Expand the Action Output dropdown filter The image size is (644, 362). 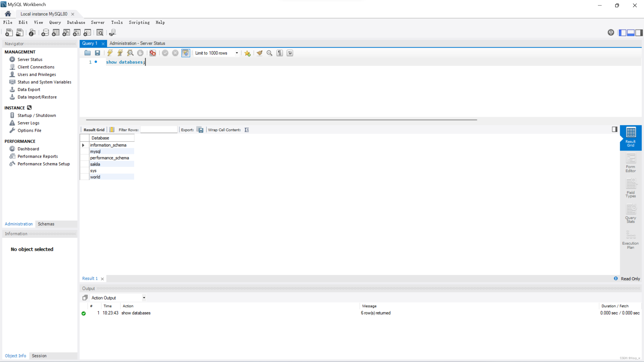[x=144, y=297]
